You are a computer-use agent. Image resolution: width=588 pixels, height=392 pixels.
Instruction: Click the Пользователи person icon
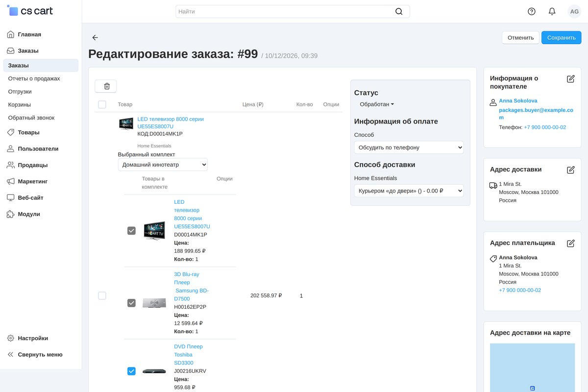coord(11,149)
